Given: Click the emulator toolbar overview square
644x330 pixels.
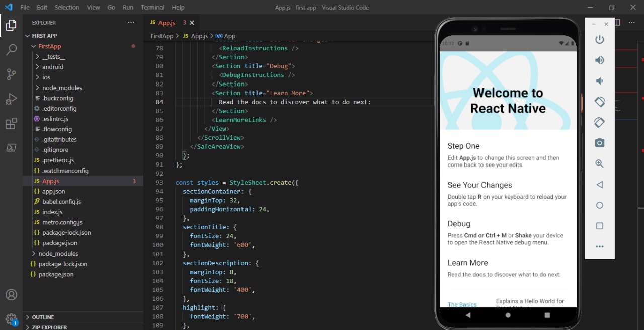Looking at the screenshot, I should (599, 226).
